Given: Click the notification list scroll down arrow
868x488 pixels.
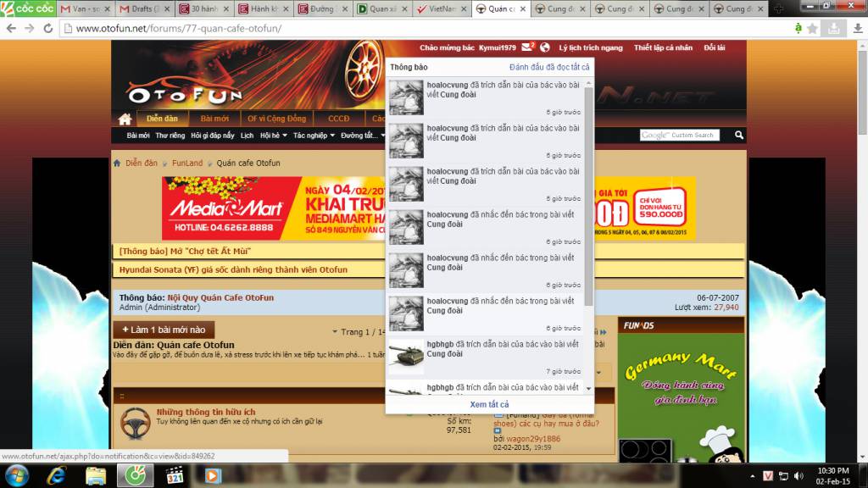Looking at the screenshot, I should [x=588, y=389].
